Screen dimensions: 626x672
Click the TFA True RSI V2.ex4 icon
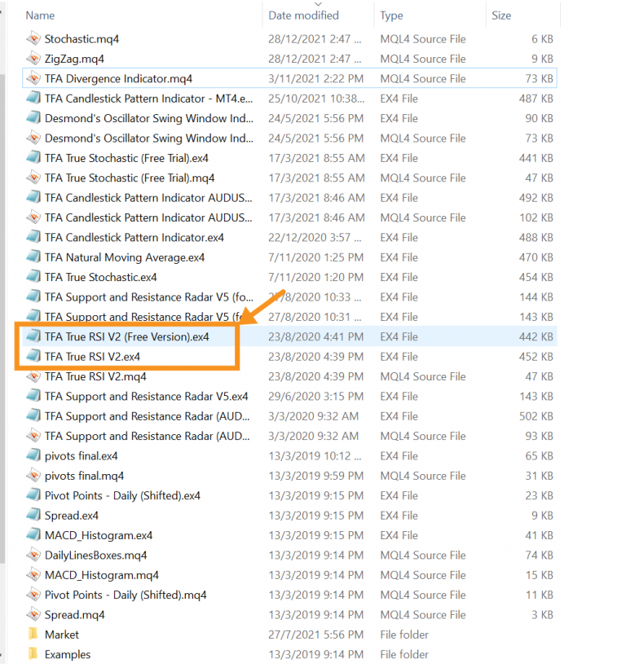(33, 357)
